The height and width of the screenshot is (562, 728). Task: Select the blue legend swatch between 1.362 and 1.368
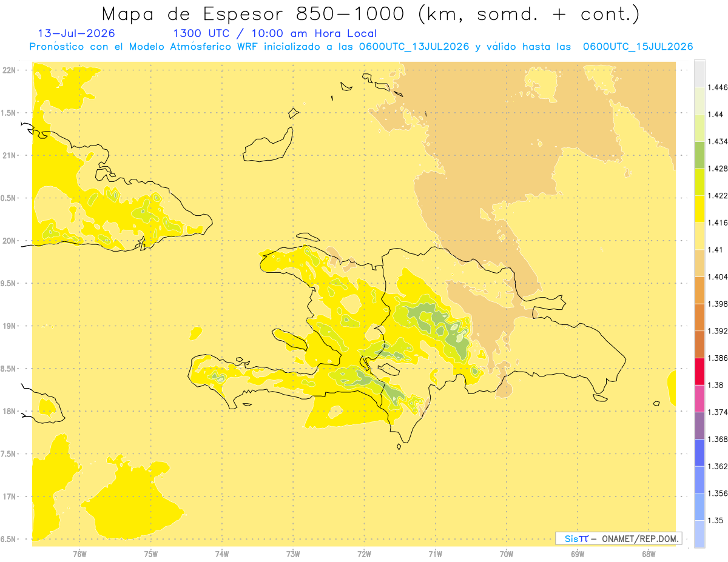click(x=699, y=453)
